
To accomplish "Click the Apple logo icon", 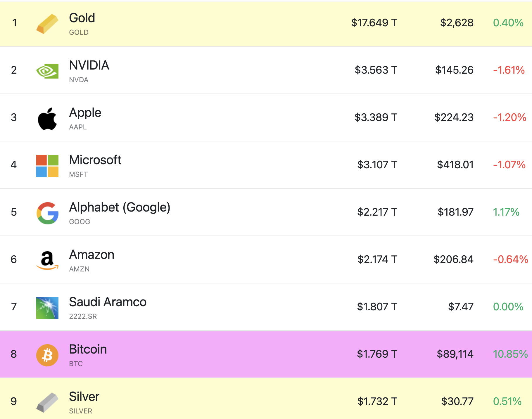I will 47,118.
